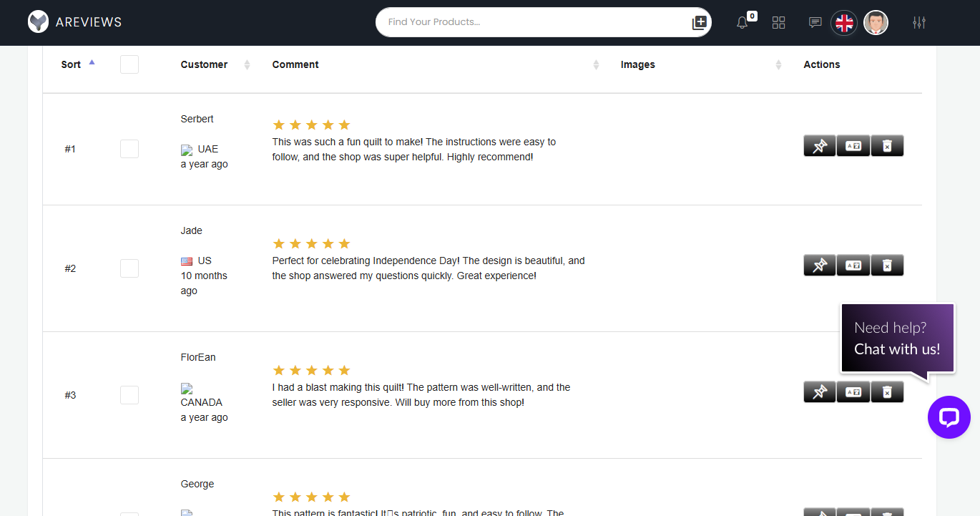Pin Serbert's review
The height and width of the screenshot is (516, 980).
(x=820, y=146)
